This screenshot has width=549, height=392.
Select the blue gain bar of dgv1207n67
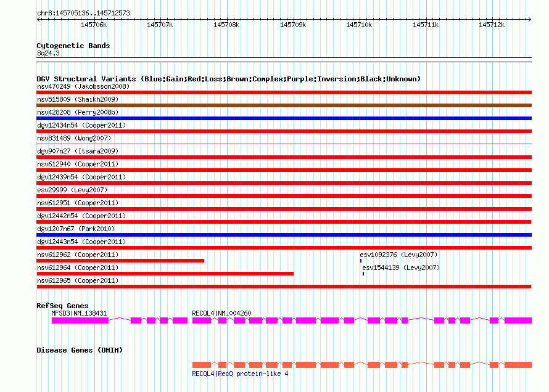pos(284,235)
